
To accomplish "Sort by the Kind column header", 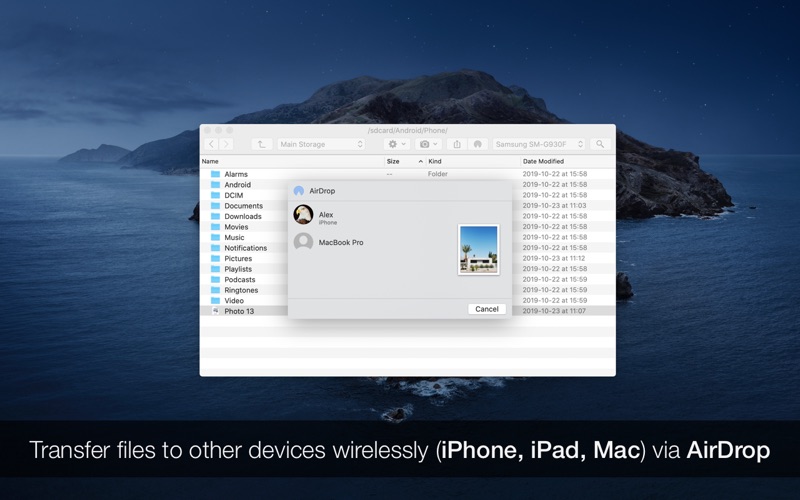I will (x=473, y=161).
